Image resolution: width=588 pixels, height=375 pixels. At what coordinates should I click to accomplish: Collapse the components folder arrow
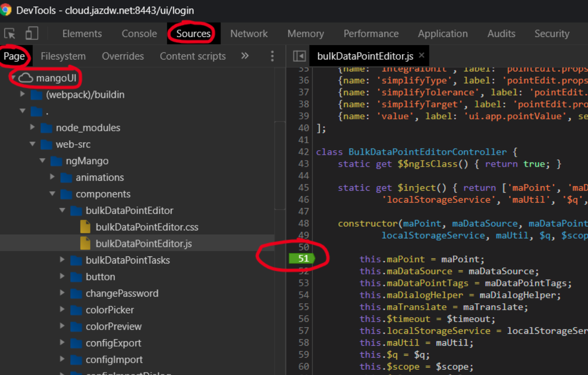[52, 193]
